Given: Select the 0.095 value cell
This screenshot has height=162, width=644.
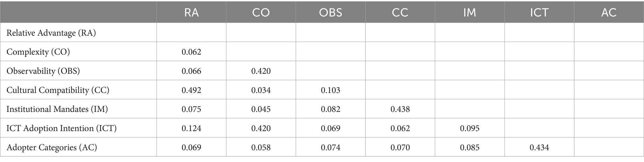Looking at the screenshot, I should point(470,128).
